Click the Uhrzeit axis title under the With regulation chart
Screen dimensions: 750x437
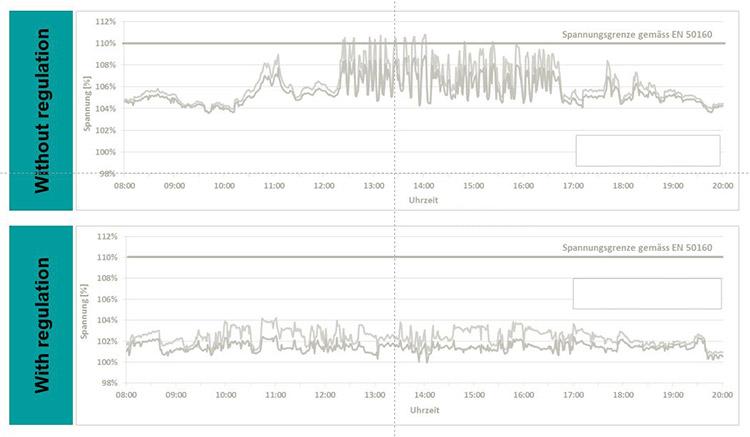pos(423,410)
